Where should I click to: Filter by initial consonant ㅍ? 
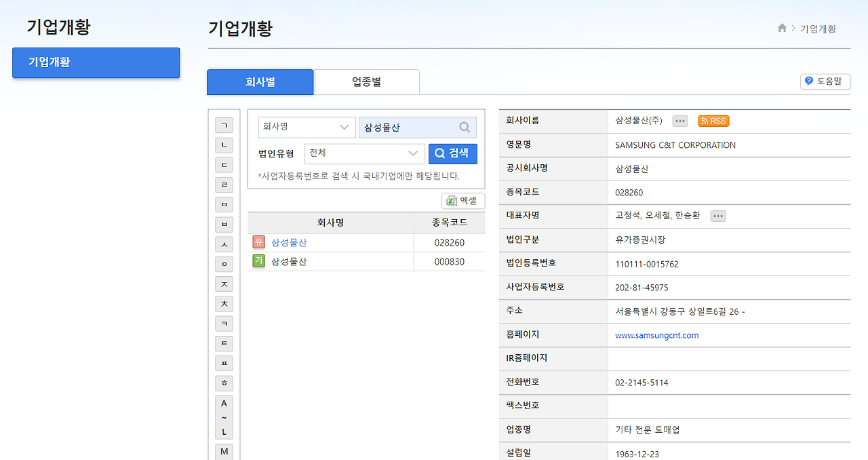(224, 362)
